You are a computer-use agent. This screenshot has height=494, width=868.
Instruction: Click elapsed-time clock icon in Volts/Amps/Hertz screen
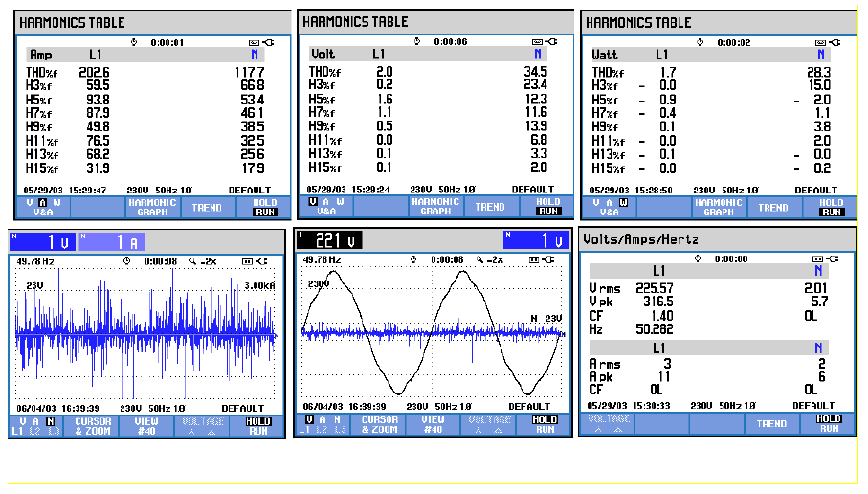click(x=699, y=258)
